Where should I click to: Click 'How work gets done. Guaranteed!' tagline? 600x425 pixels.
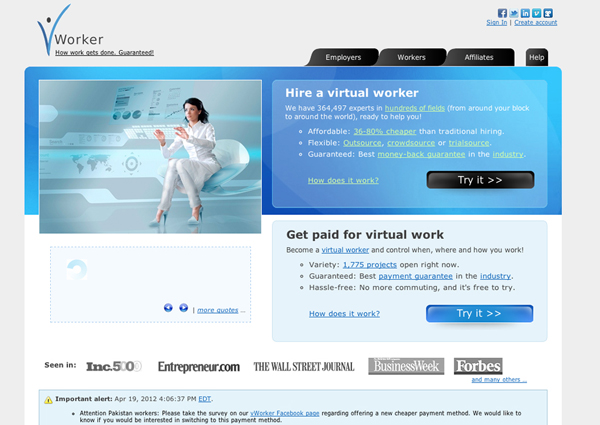[104, 52]
